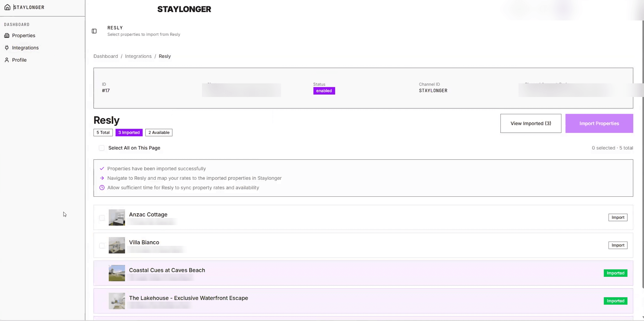Open Properties in the sidebar
The height and width of the screenshot is (321, 644).
(24, 36)
